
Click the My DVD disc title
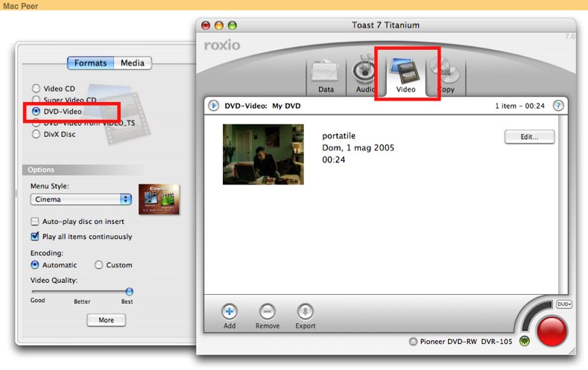tap(286, 106)
